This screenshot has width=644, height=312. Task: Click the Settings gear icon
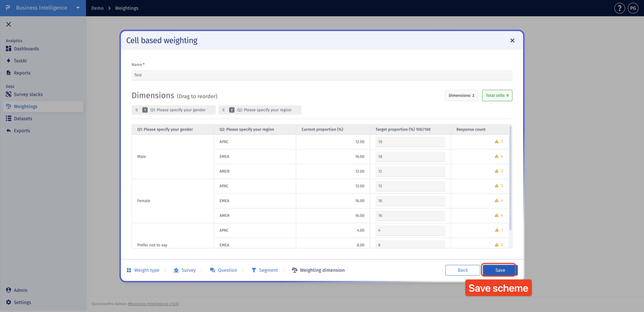8,302
